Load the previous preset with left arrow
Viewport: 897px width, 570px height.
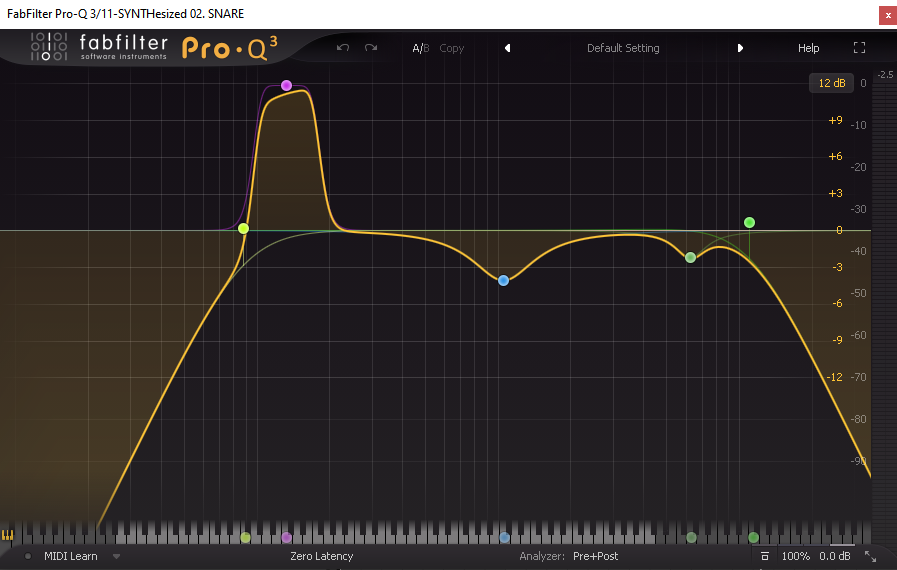[507, 48]
